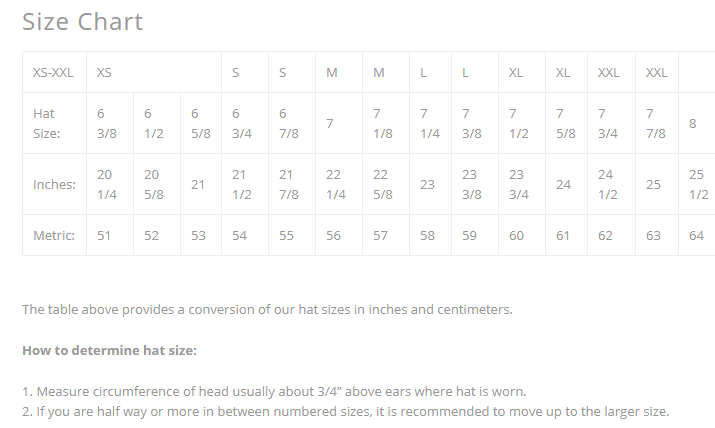Select hat size 6 3/8 cell
The image size is (715, 428).
pos(105,123)
